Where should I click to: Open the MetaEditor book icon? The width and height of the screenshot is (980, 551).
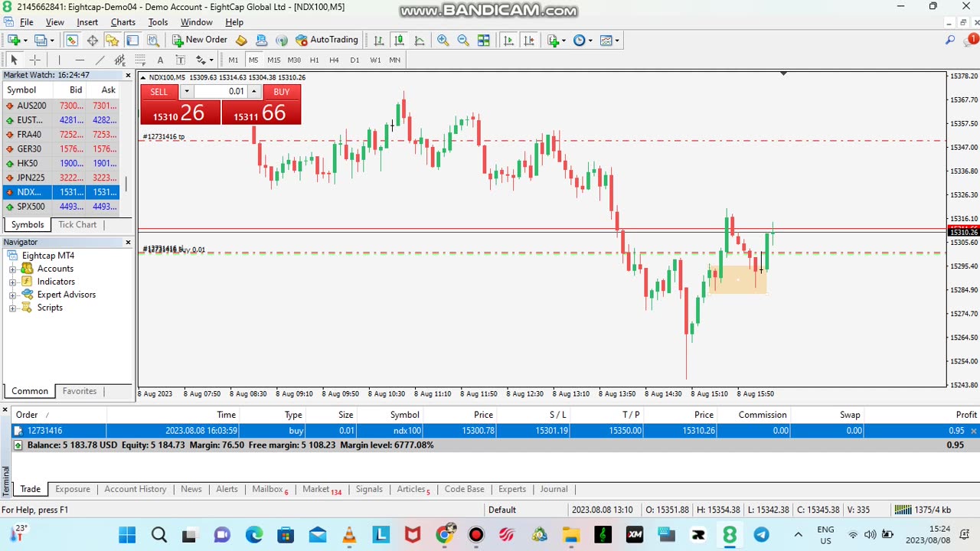coord(241,41)
